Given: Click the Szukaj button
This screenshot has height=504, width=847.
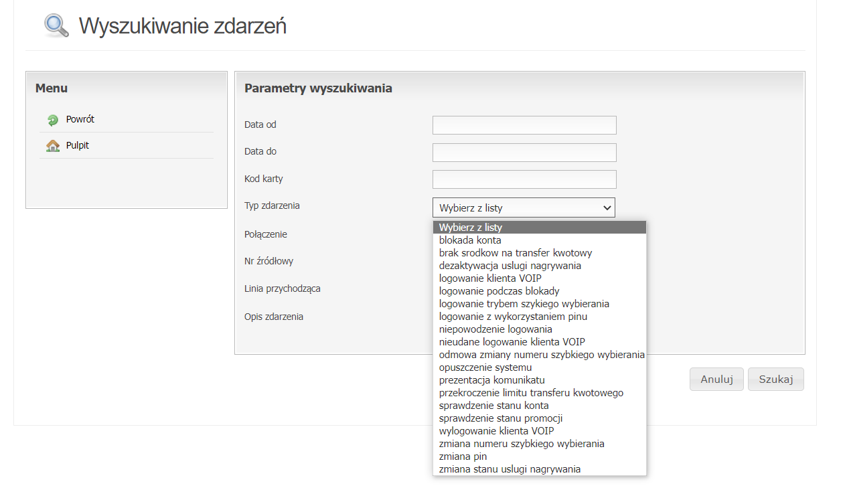Looking at the screenshot, I should point(776,380).
